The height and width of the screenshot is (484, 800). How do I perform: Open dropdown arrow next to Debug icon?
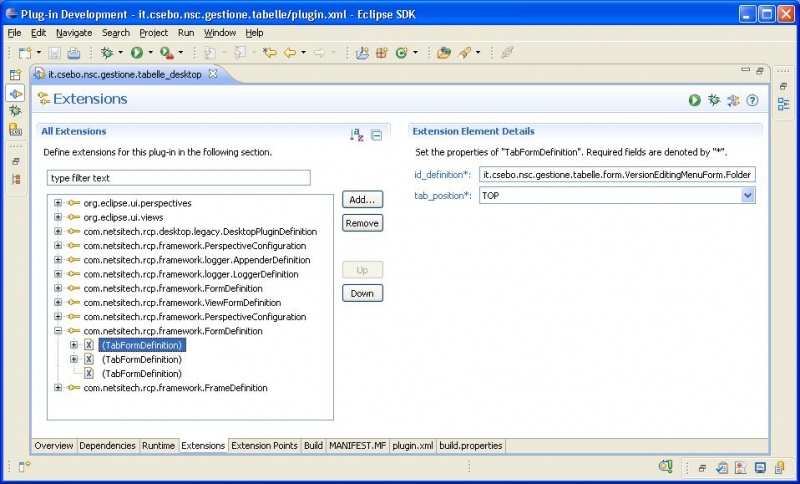pyautogui.click(x=120, y=53)
